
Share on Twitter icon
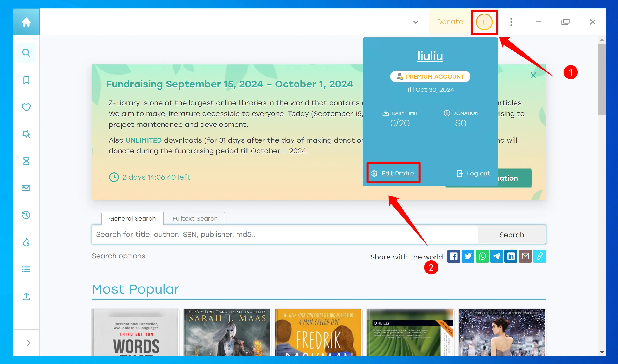468,256
